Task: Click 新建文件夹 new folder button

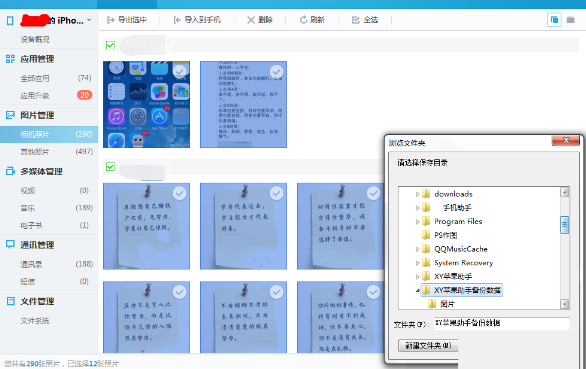Action: (428, 346)
